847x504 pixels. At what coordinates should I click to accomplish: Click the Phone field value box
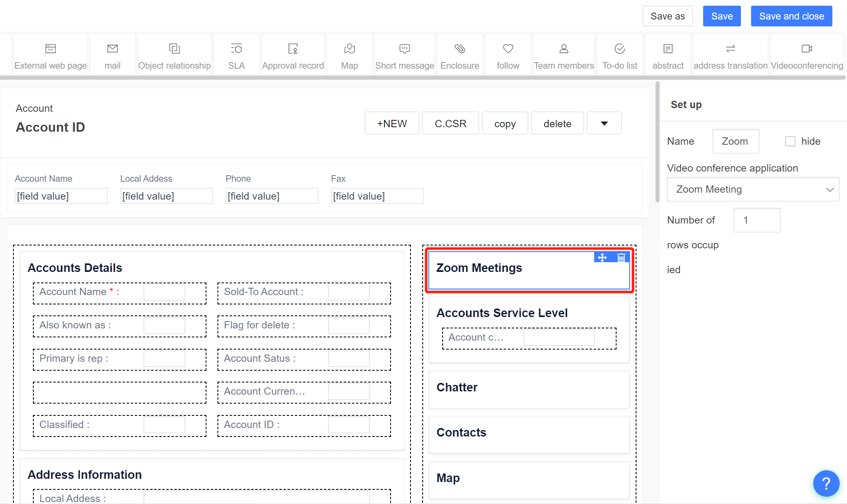click(272, 196)
